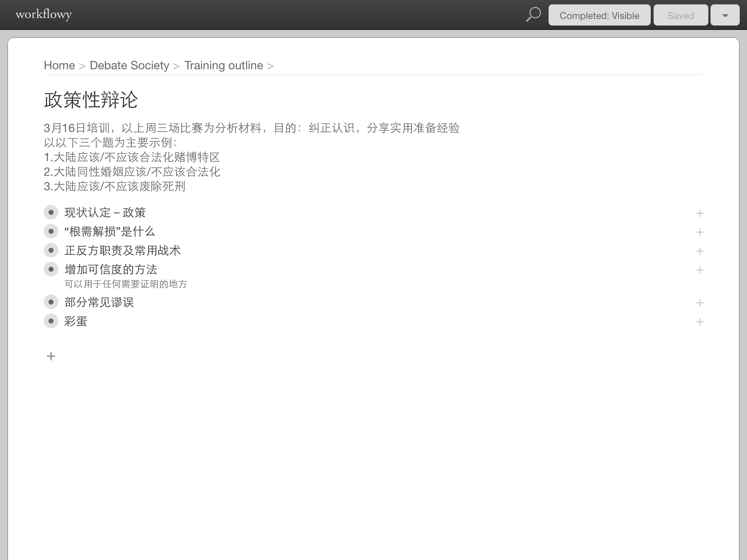Viewport: 747px width, 560px height.
Task: Go to Home in breadcrumb
Action: click(59, 65)
